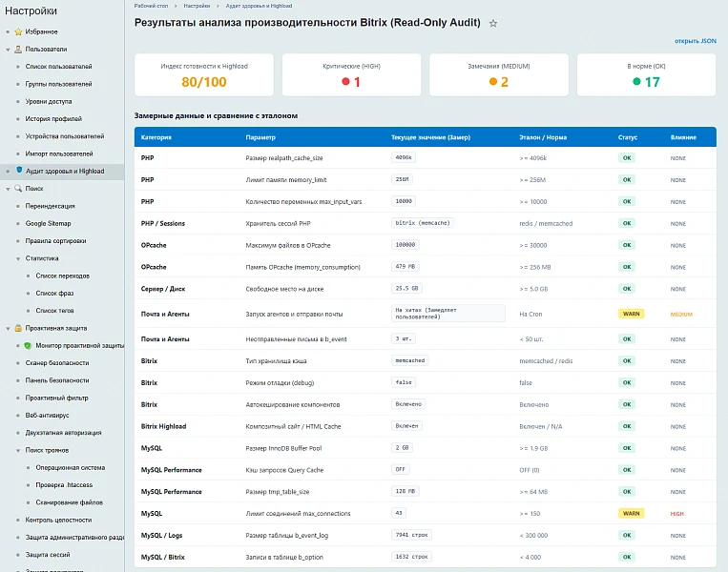Open Список переходов in sidebar
Image resolution: width=728 pixels, height=572 pixels.
point(63,276)
